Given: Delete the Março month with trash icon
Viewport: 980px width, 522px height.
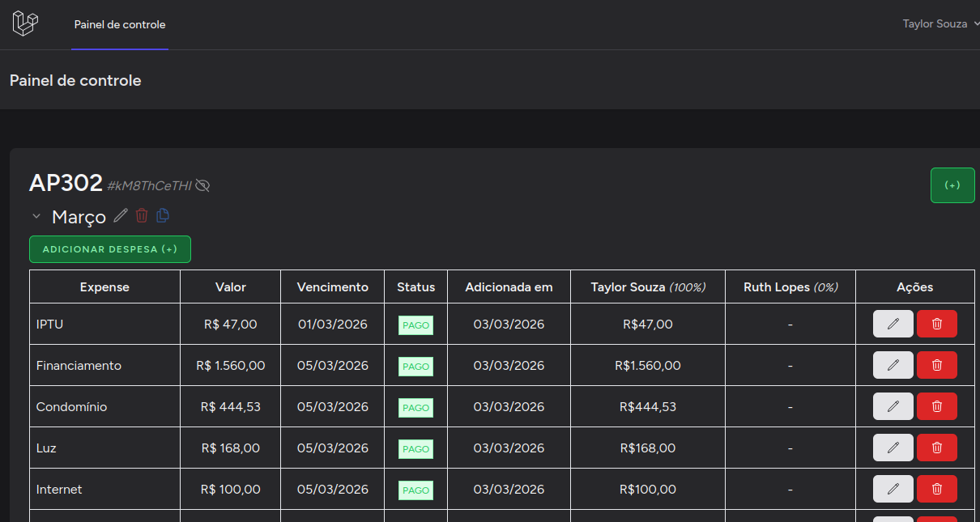Looking at the screenshot, I should (x=142, y=215).
